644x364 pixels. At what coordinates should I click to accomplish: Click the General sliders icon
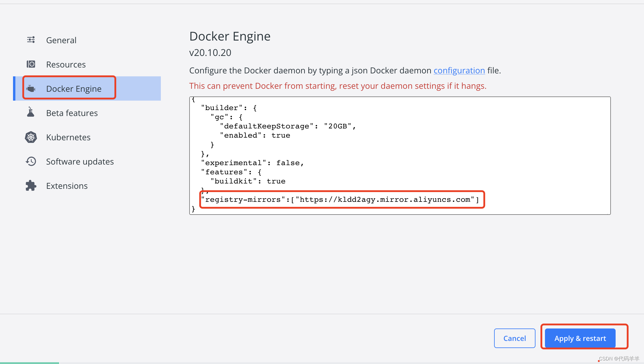click(31, 40)
